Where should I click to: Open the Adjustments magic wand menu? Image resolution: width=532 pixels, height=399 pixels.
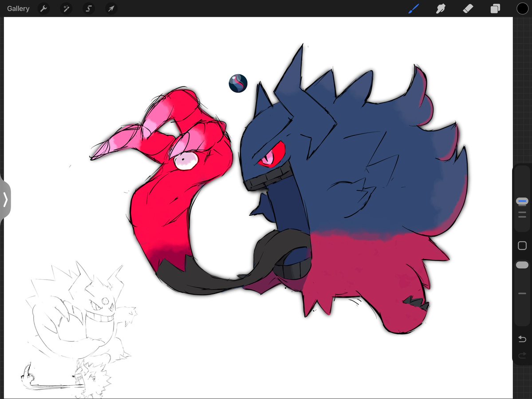point(66,8)
